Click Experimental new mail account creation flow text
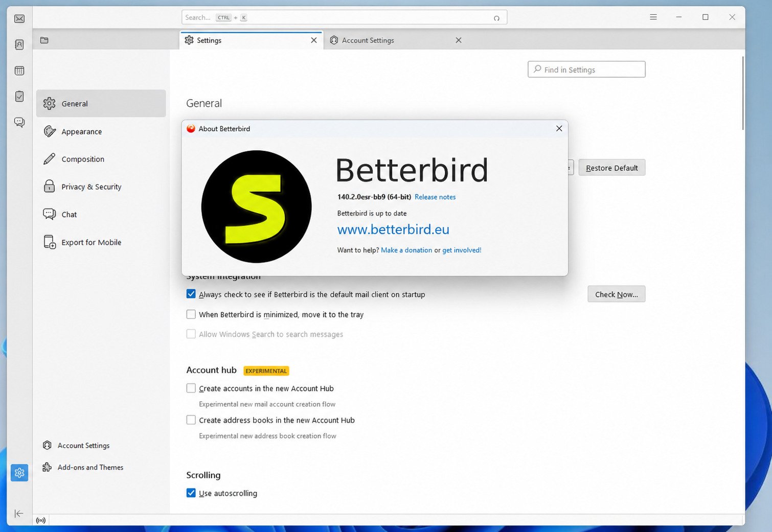 click(x=267, y=404)
